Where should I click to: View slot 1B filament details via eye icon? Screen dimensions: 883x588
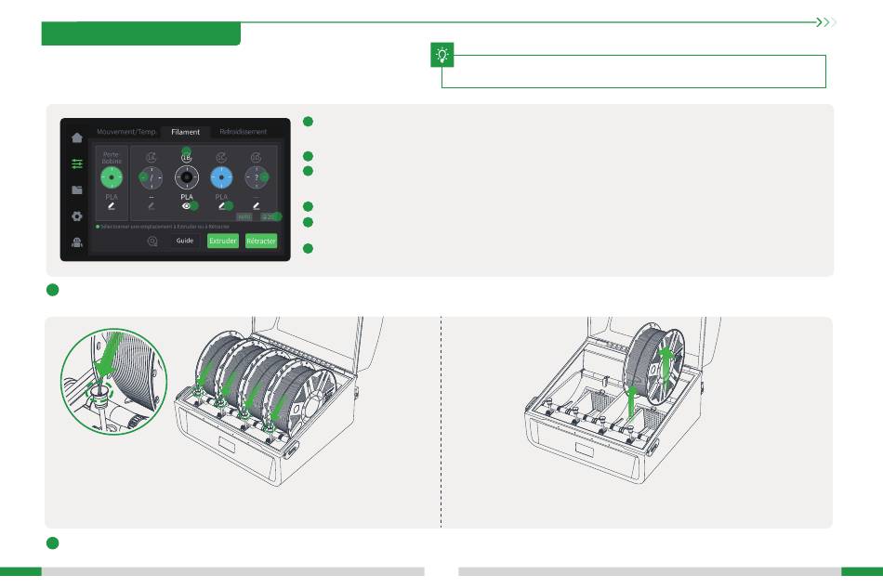(x=187, y=206)
